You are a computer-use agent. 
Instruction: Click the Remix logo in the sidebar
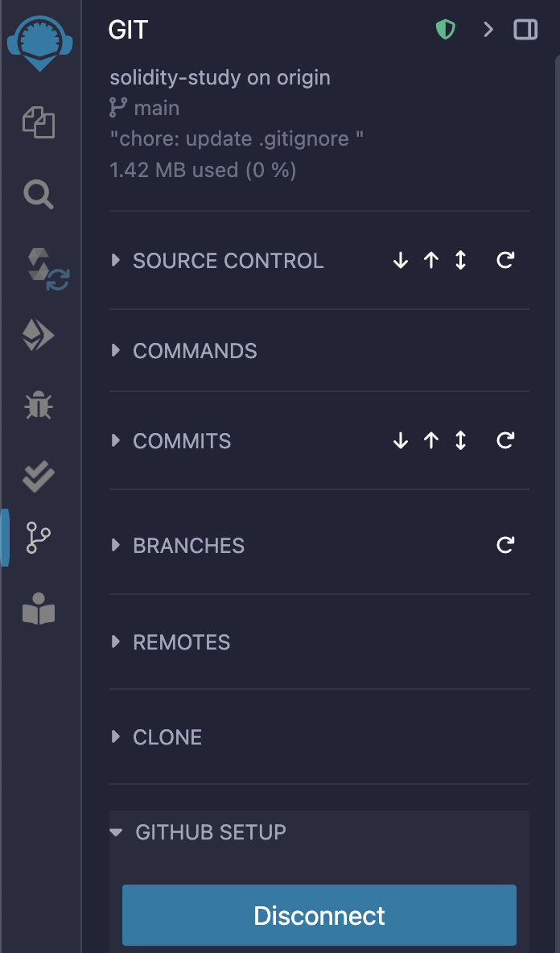[39, 42]
